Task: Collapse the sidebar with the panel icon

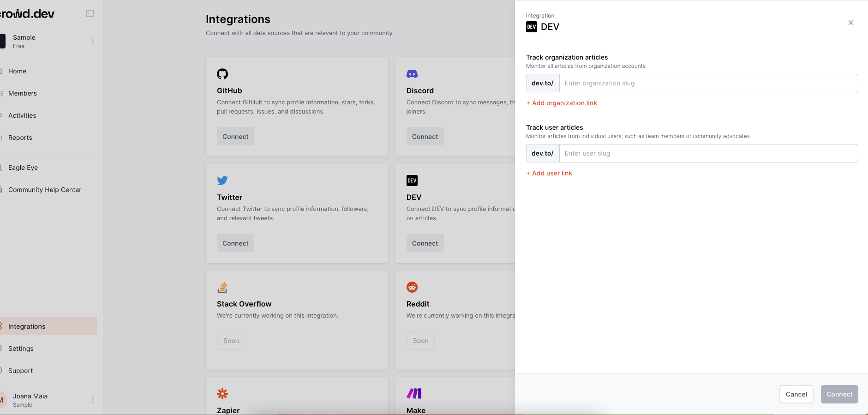Action: click(x=90, y=13)
